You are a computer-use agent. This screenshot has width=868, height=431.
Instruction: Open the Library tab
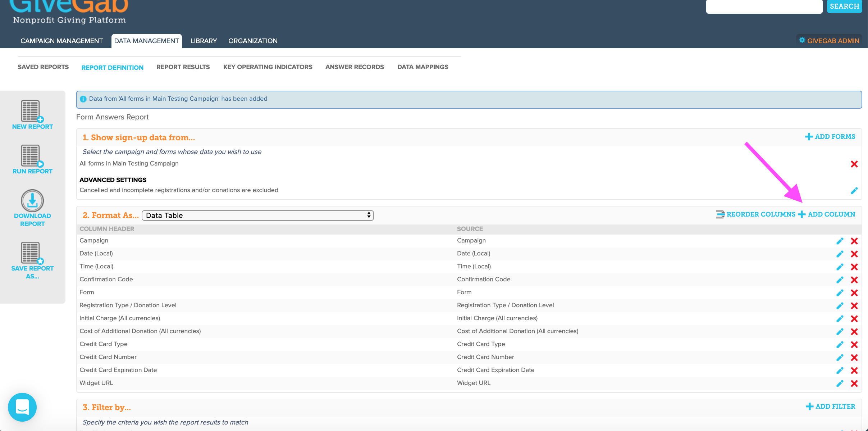point(204,41)
